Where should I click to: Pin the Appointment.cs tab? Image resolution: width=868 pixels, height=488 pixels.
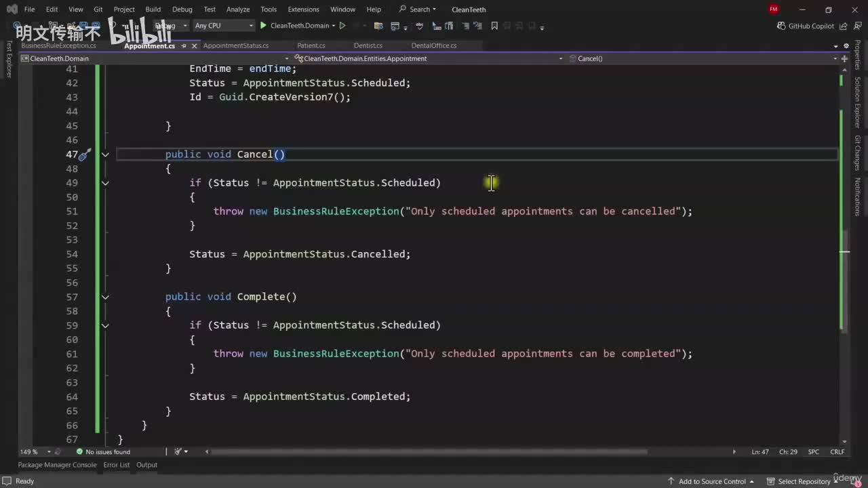pos(182,46)
